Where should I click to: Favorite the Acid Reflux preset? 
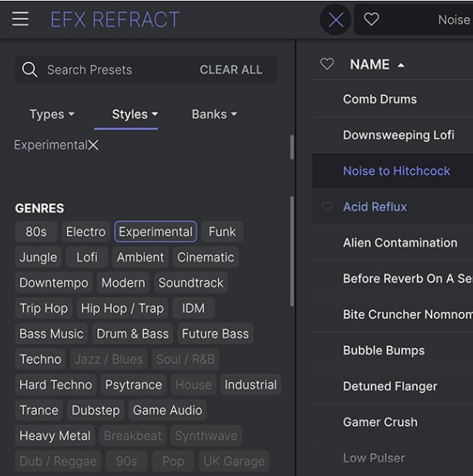tap(327, 206)
